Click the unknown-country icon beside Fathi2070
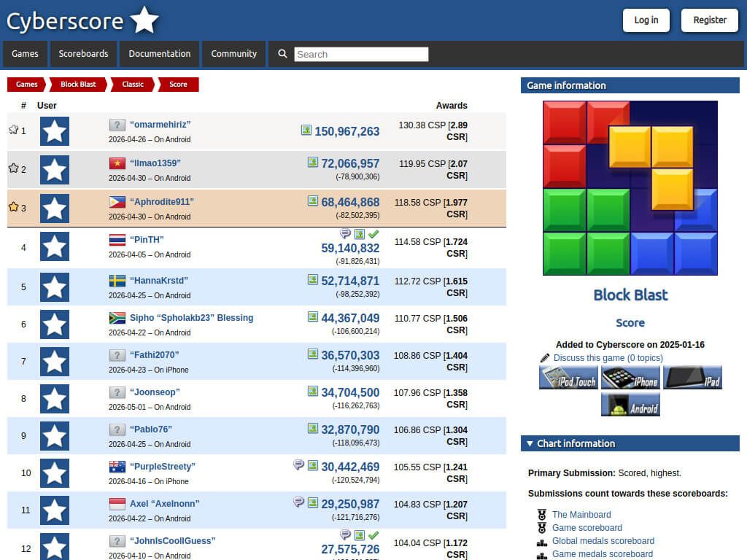 [x=117, y=355]
